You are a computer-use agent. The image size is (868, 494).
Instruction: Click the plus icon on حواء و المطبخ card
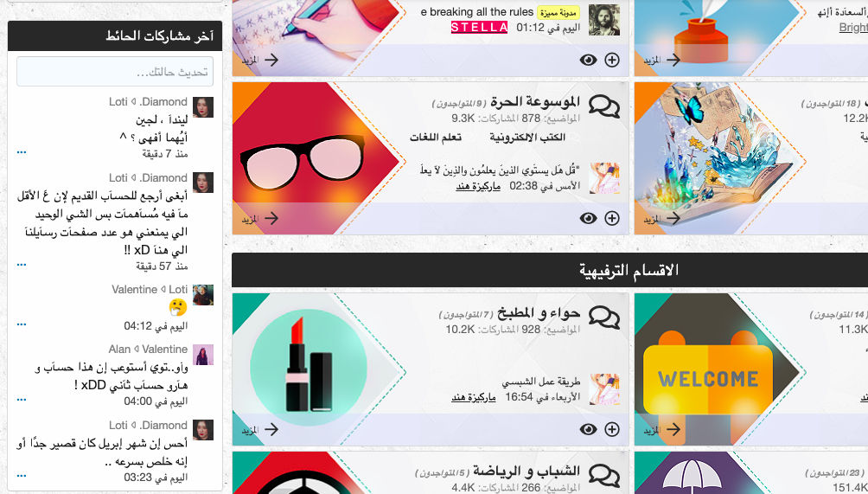click(x=612, y=429)
